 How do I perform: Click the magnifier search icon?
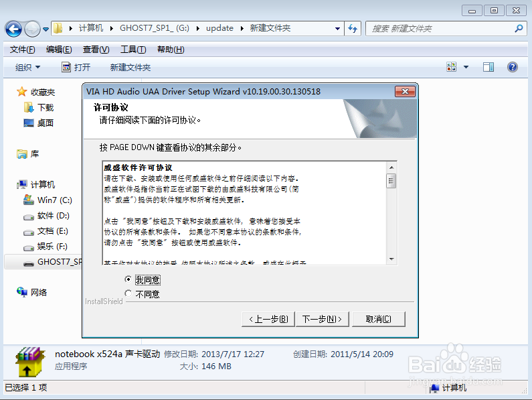[x=519, y=29]
